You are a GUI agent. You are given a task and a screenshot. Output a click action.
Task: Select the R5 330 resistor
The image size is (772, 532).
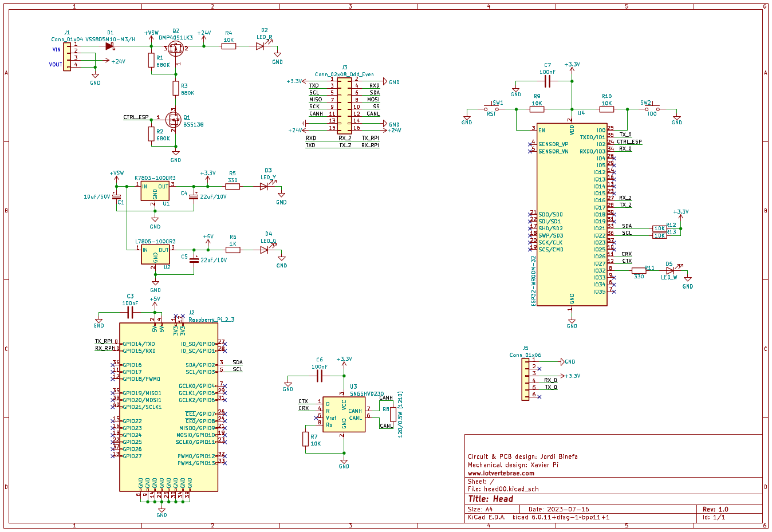tap(233, 186)
